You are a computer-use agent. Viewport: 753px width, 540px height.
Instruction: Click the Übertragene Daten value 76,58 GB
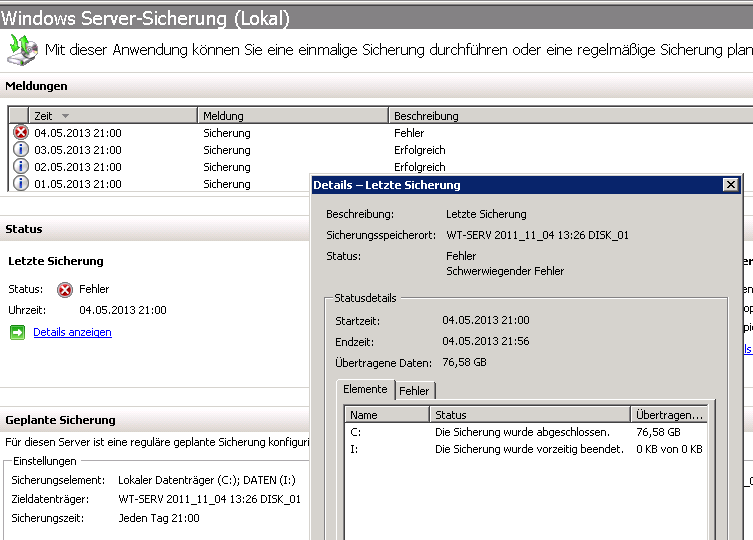[x=464, y=362]
